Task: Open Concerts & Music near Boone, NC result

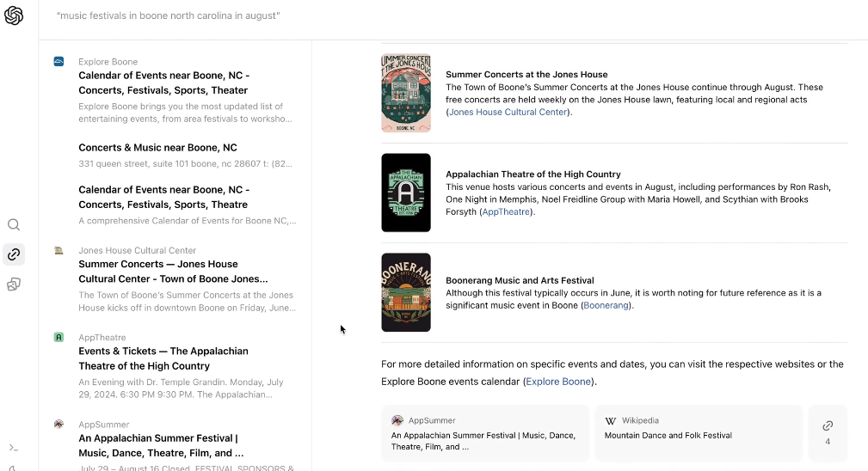Action: coord(157,148)
